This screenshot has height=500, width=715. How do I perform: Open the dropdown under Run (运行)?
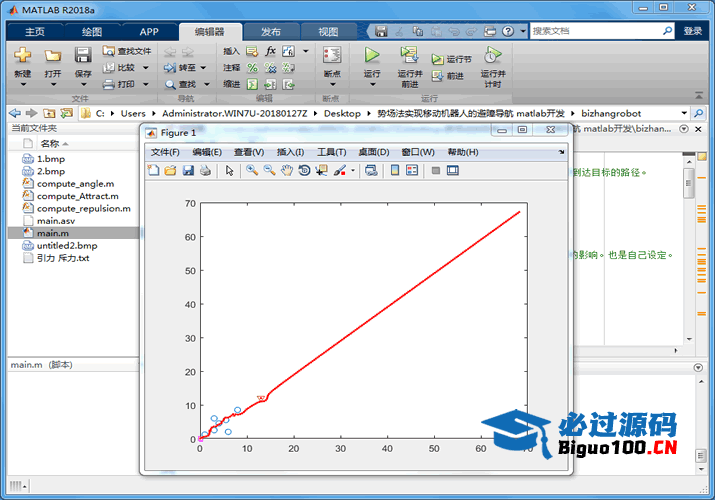(x=373, y=84)
